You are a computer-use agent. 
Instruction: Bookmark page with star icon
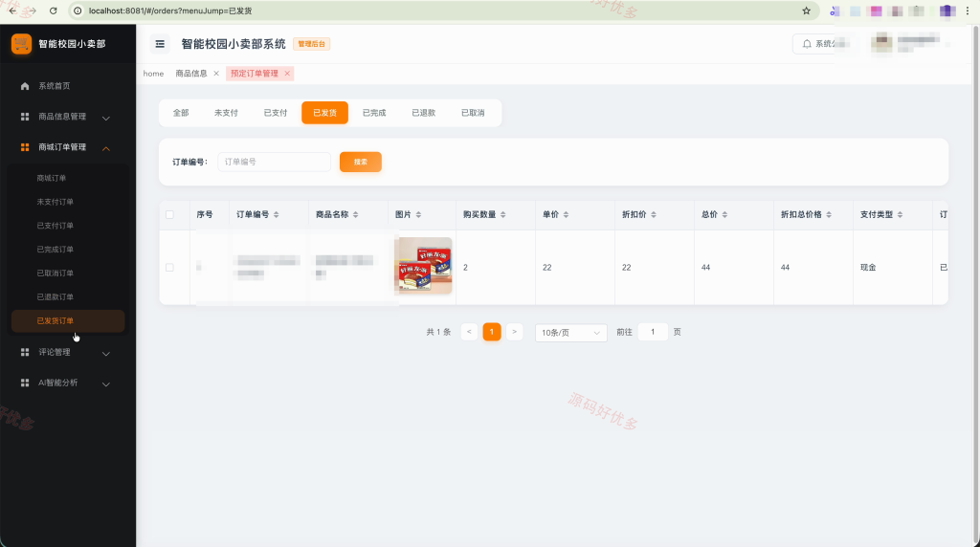(x=806, y=11)
